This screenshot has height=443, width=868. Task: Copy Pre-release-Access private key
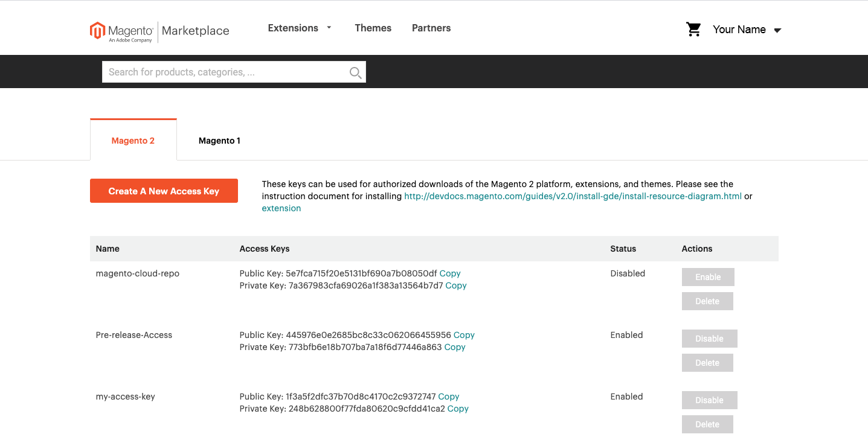click(455, 347)
